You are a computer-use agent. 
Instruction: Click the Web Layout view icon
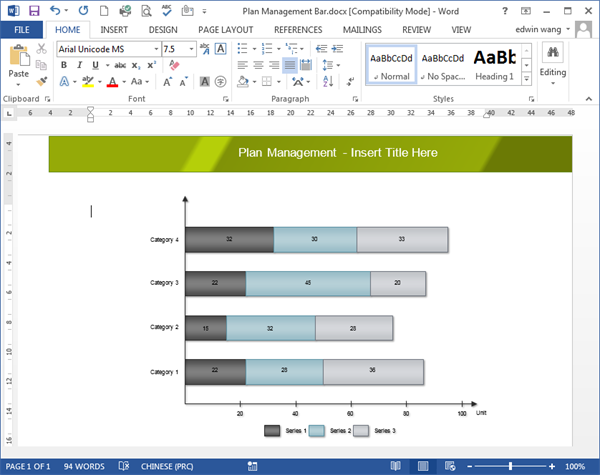(x=448, y=466)
